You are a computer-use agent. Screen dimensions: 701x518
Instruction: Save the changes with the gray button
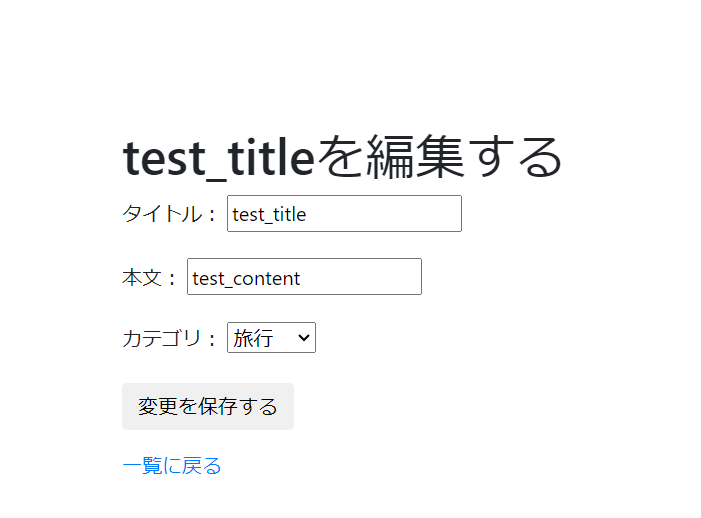coord(208,407)
